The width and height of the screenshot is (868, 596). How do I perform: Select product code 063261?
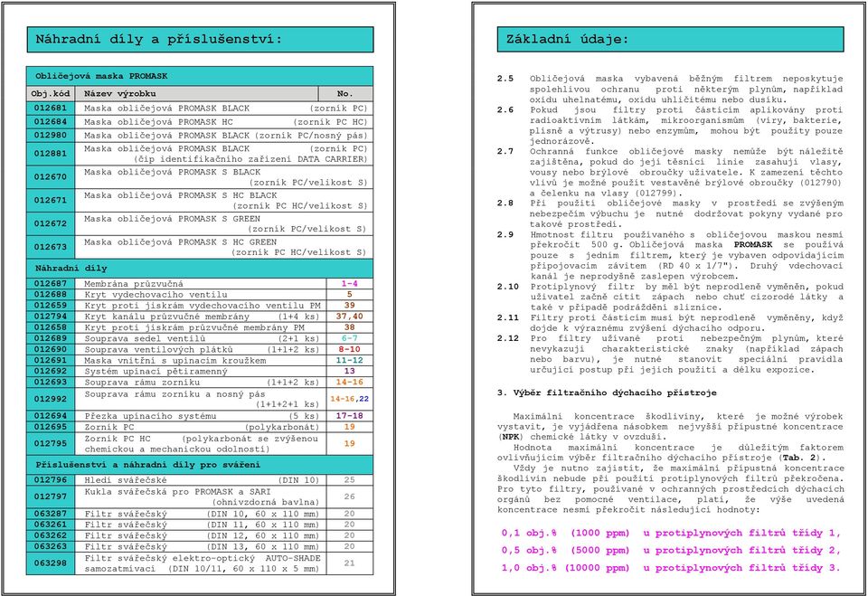51,525
